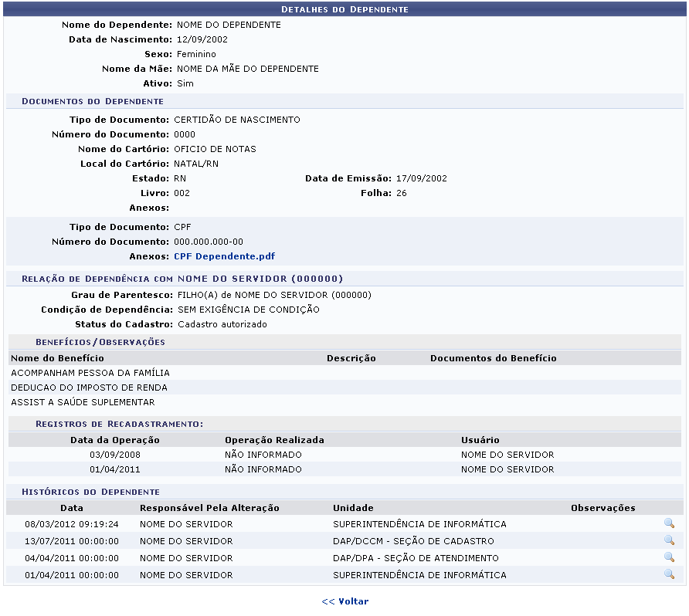Click the DEDUCAO DO IMPOSTO DE RENDA benefit

point(89,388)
